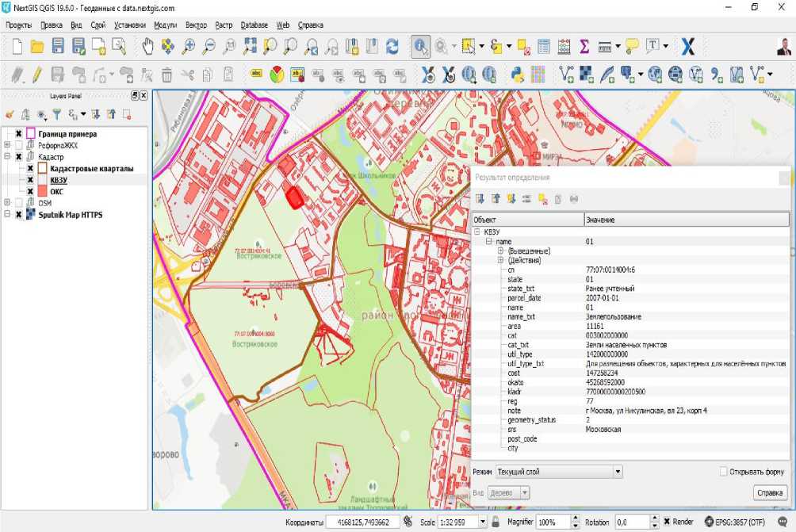This screenshot has width=796, height=532.
Task: Expand the (Выведенные) tree node
Action: [x=501, y=251]
